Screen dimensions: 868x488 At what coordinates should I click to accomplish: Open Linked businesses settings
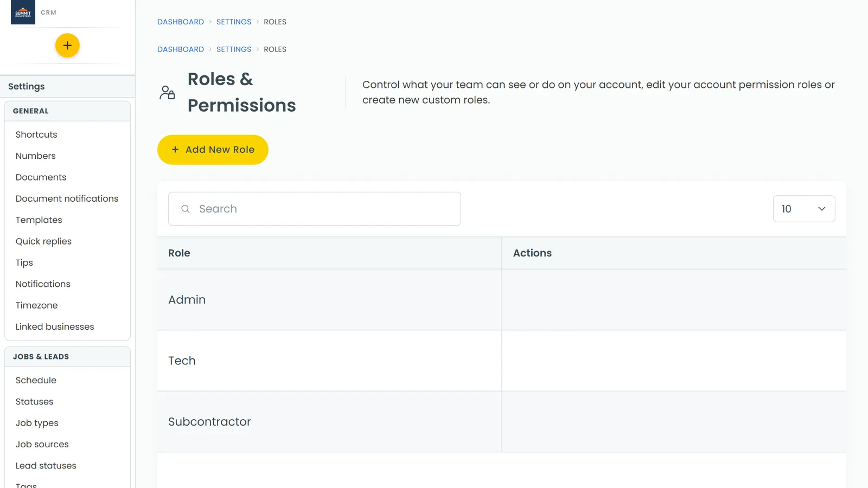pyautogui.click(x=55, y=327)
